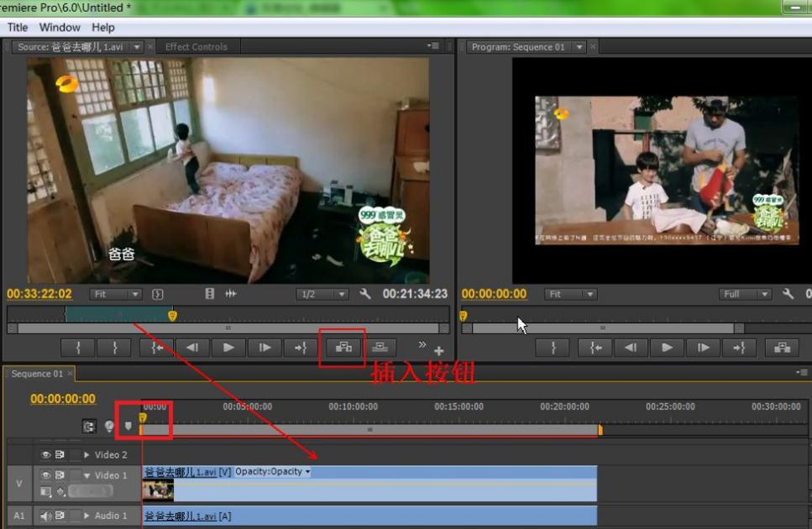
Task: Mark In point in Source monitor
Action: click(78, 348)
